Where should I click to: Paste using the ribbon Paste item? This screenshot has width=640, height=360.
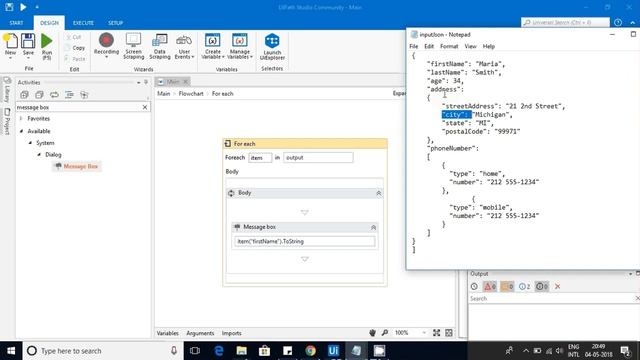click(75, 59)
